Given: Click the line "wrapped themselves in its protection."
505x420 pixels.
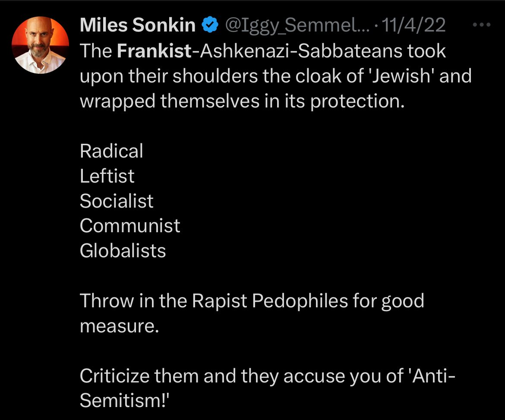Looking at the screenshot, I should 243,101.
